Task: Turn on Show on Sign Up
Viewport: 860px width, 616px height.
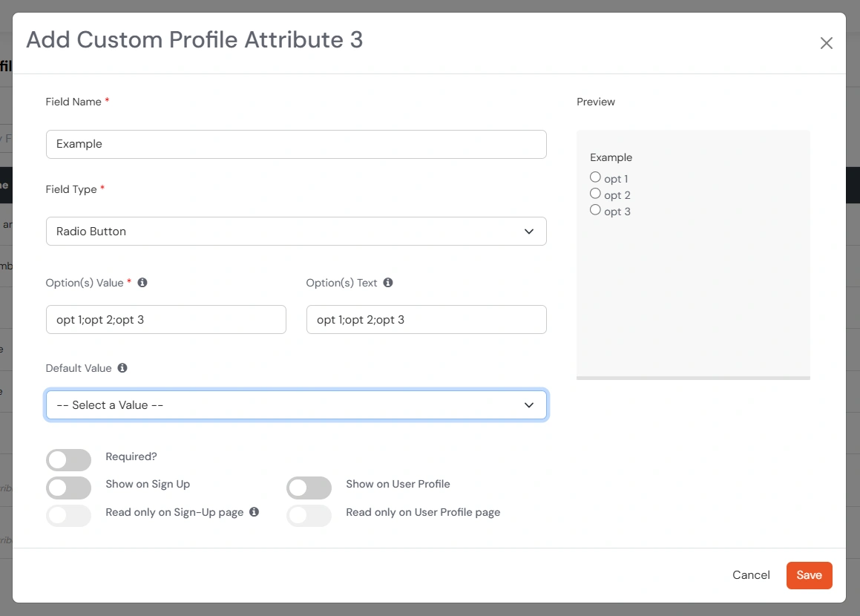Action: click(68, 488)
